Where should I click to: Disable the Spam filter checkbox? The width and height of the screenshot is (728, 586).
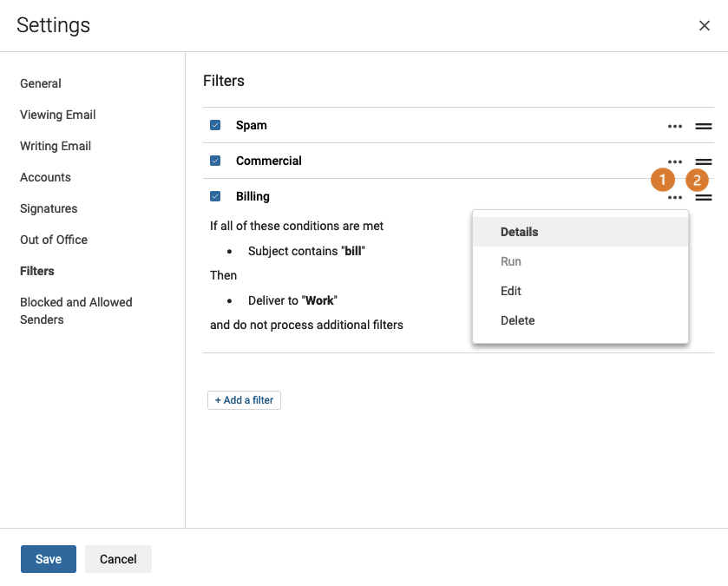pos(214,125)
